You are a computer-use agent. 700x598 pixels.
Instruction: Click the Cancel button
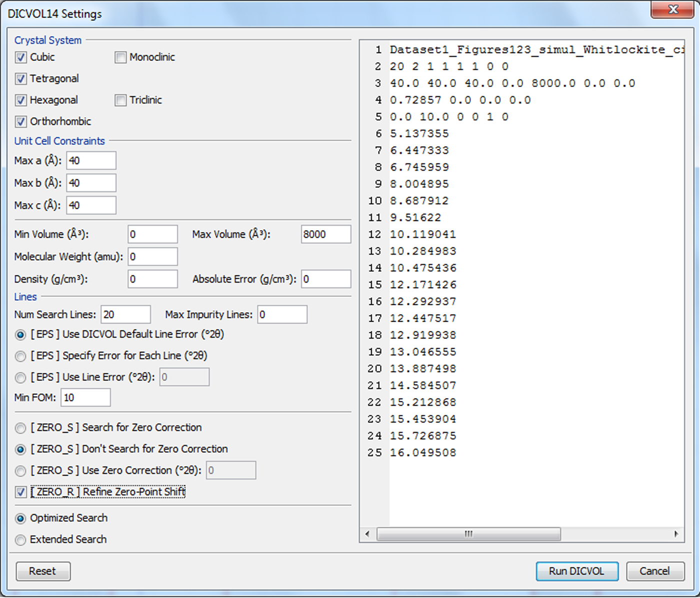coord(654,571)
